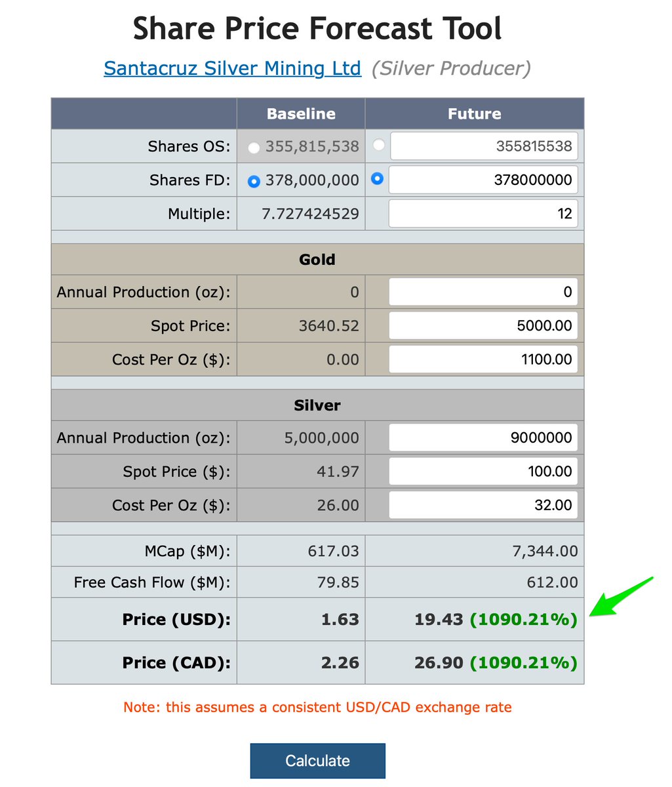This screenshot has height=787, width=672.
Task: Click baseline Price USD value 1.63
Action: point(340,619)
